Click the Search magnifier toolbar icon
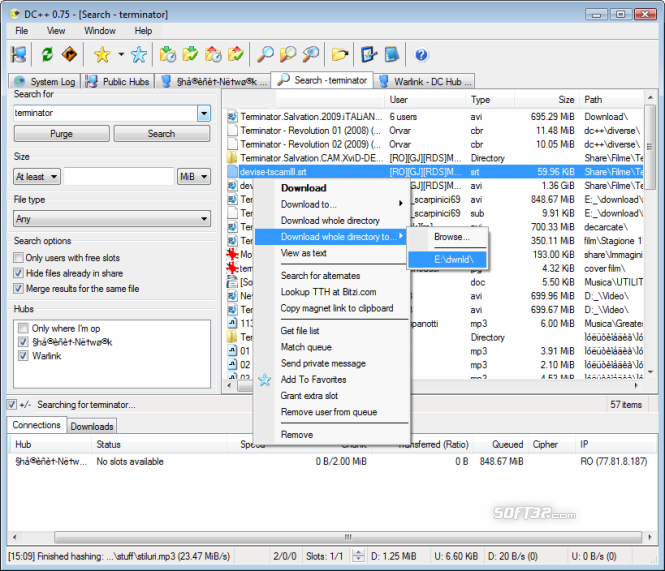 click(x=265, y=55)
